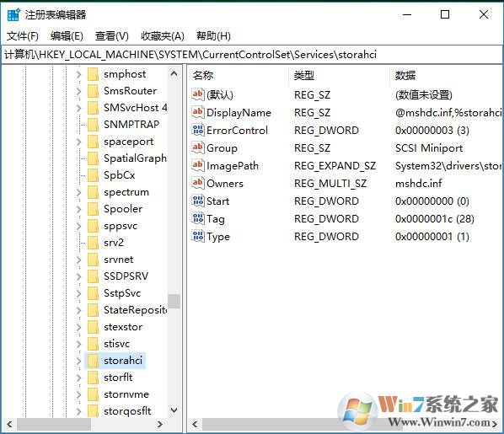Select the srv2 folder icon
Screen dimensions: 504x434
pyautogui.click(x=93, y=243)
